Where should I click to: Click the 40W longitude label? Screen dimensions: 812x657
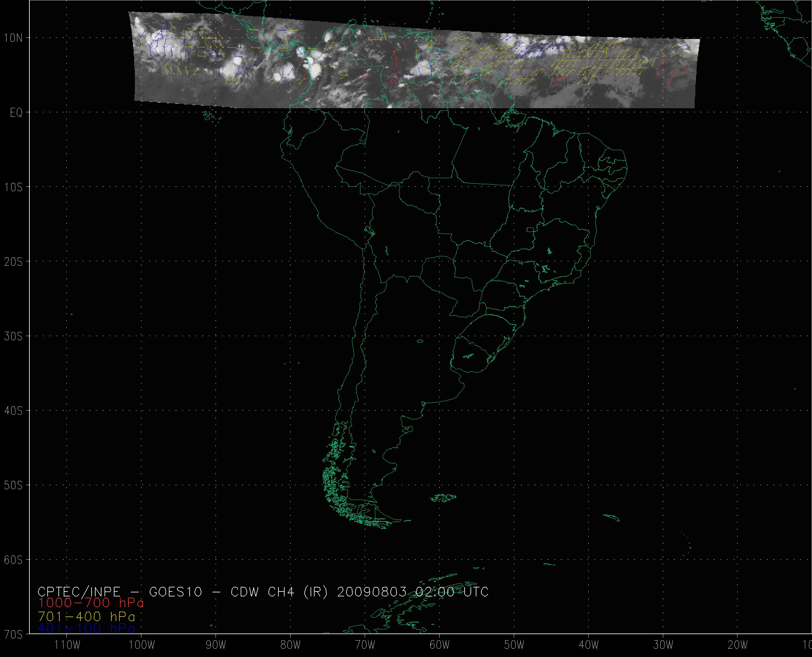[x=589, y=645]
